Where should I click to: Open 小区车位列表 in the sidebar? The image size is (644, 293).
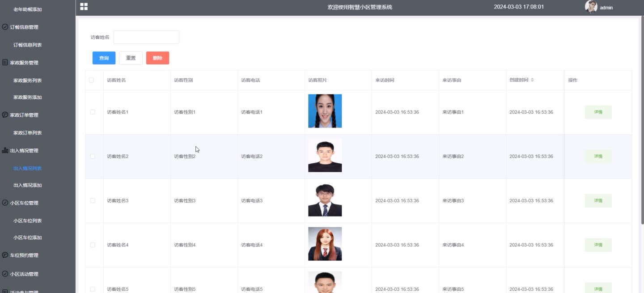pos(28,221)
